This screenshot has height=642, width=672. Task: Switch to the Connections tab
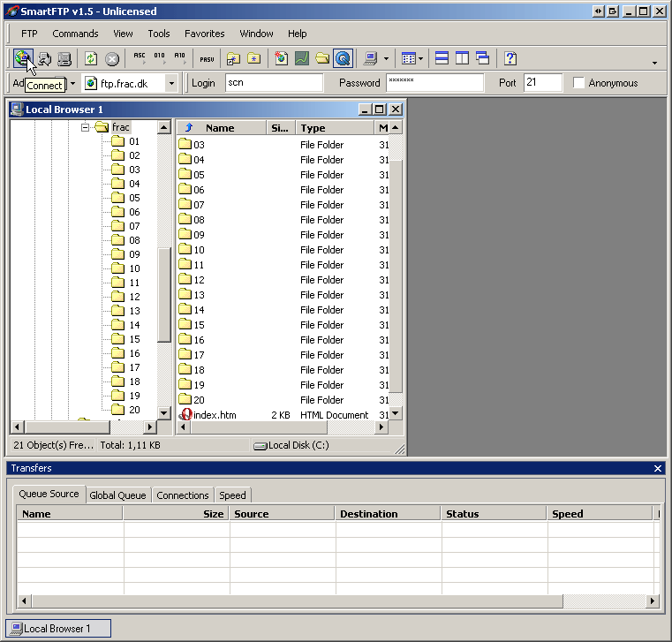183,495
